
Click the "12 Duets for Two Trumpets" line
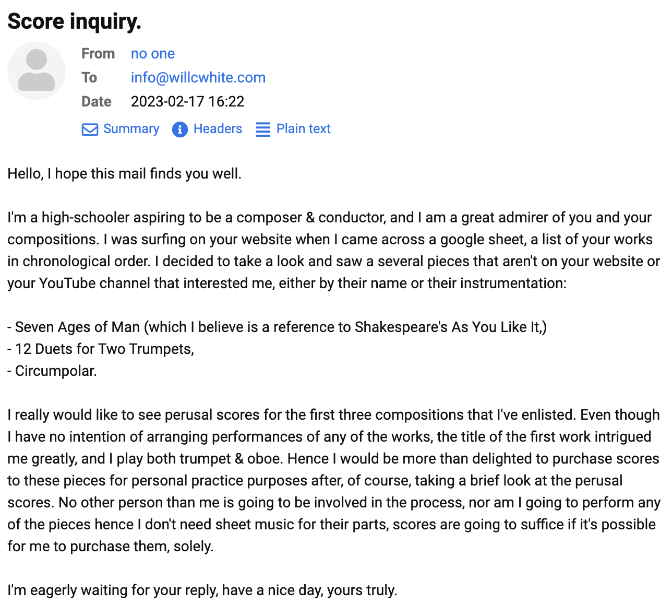[x=101, y=349]
